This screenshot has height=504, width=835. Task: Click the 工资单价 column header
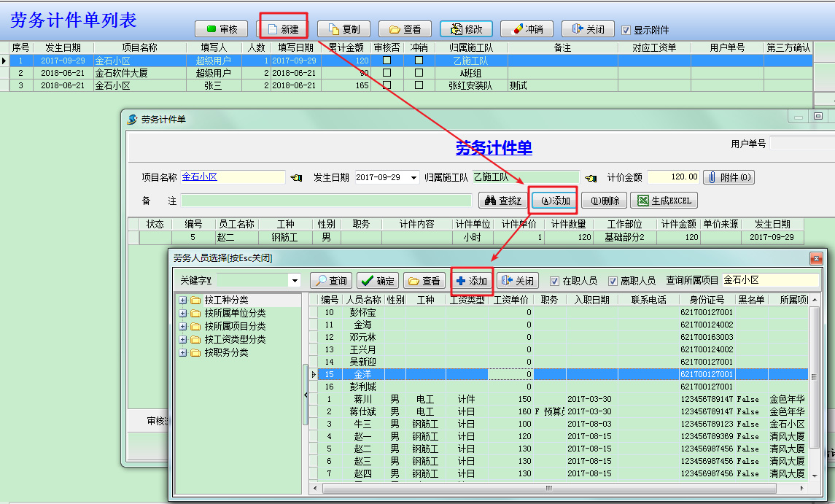[510, 300]
